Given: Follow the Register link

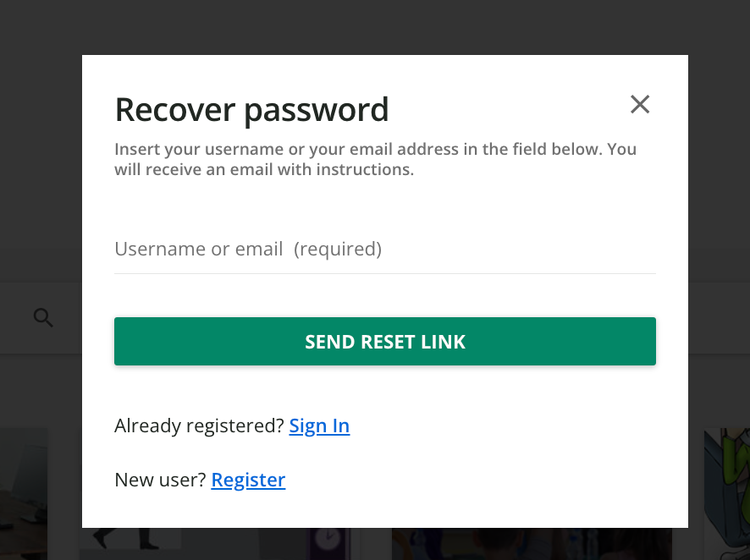Looking at the screenshot, I should click(248, 480).
